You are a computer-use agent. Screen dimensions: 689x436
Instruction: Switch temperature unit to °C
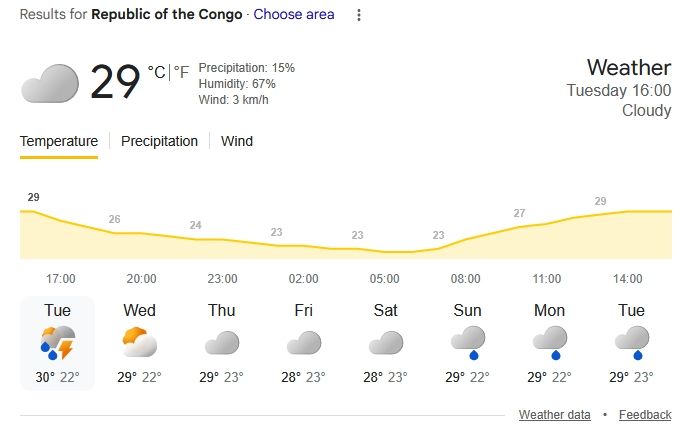(156, 72)
